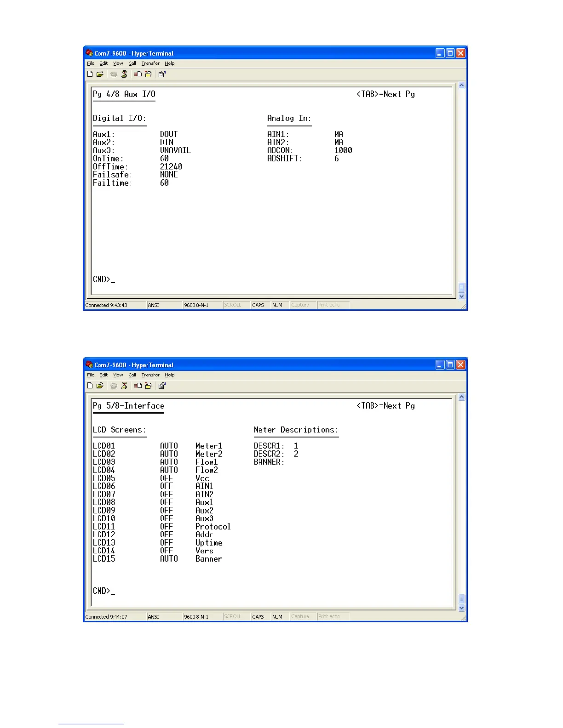Image resolution: width=563 pixels, height=728 pixels.
Task: Click 'Connected 9:44:07' status text
Action: (106, 617)
